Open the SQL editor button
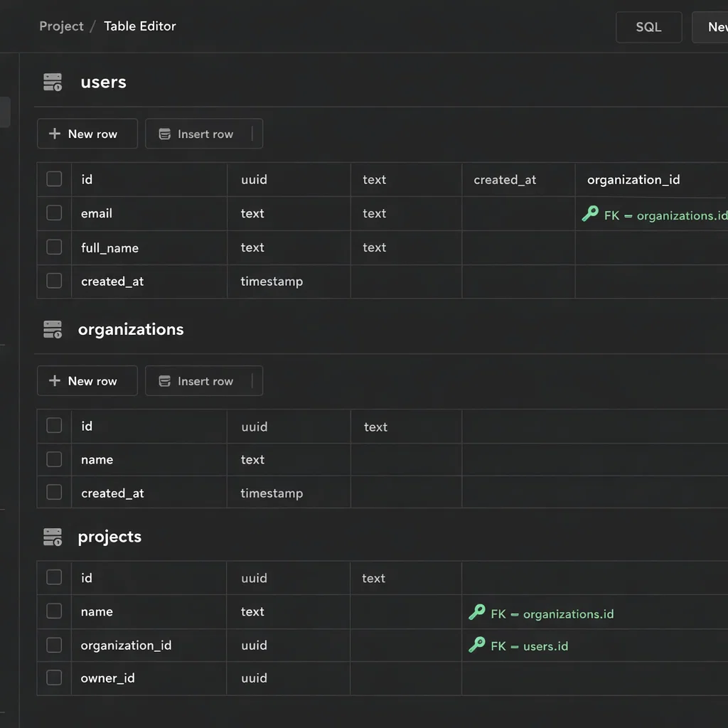This screenshot has height=728, width=728. pos(648,27)
